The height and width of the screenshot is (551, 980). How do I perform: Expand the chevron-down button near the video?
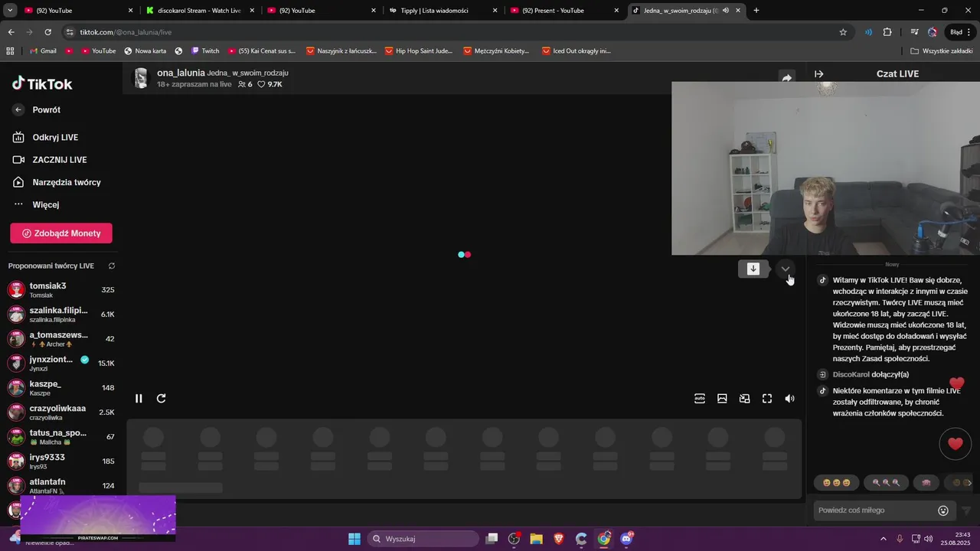tap(786, 269)
